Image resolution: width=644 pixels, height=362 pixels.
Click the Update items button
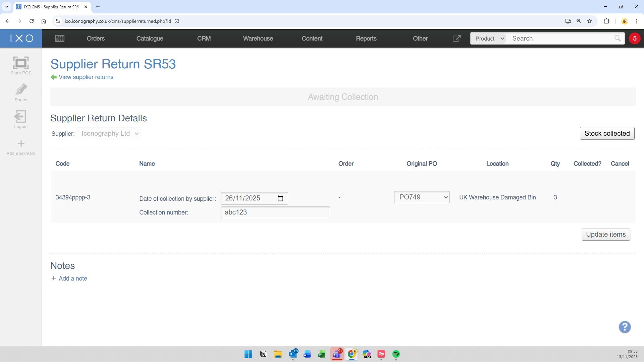(x=605, y=234)
